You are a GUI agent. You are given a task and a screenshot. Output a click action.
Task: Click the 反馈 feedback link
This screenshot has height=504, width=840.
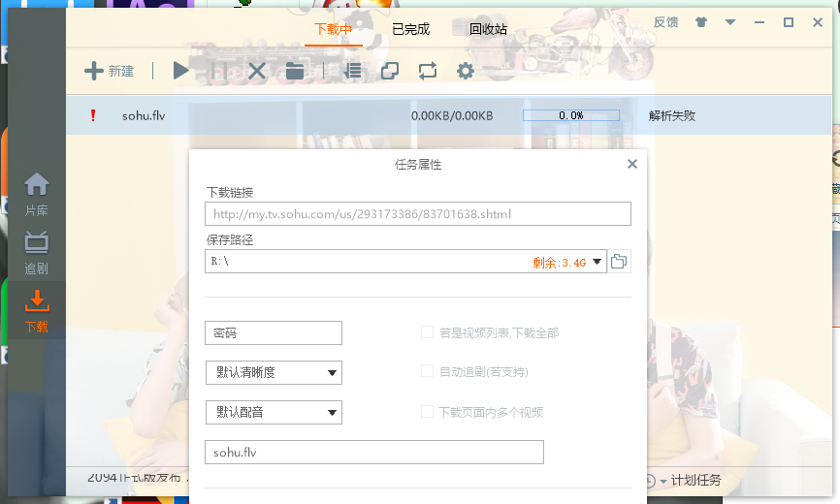pos(665,22)
